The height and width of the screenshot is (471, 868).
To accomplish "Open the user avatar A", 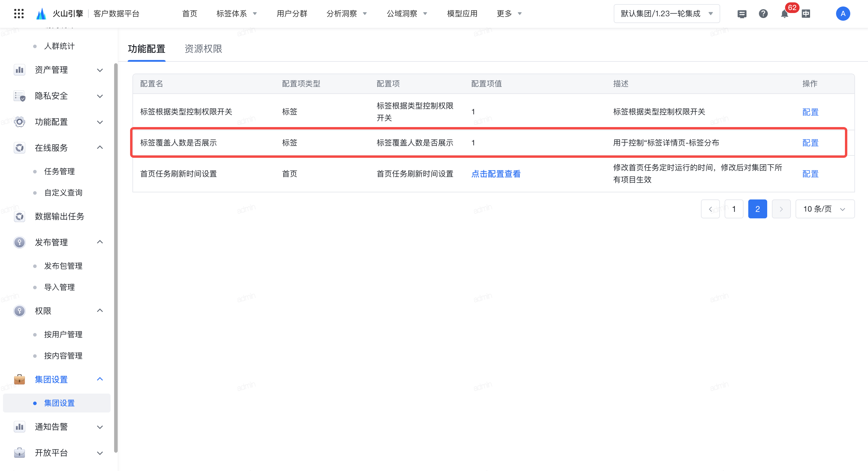I will tap(843, 14).
